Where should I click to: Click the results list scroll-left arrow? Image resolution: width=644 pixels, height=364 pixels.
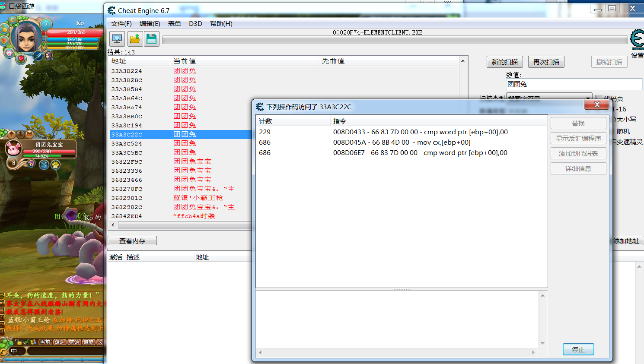pos(113,225)
